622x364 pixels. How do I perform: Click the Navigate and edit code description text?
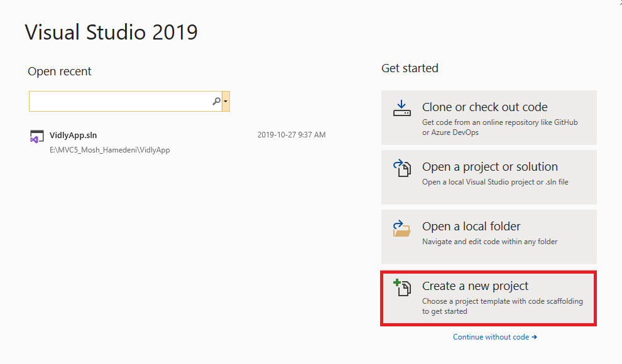(x=489, y=242)
